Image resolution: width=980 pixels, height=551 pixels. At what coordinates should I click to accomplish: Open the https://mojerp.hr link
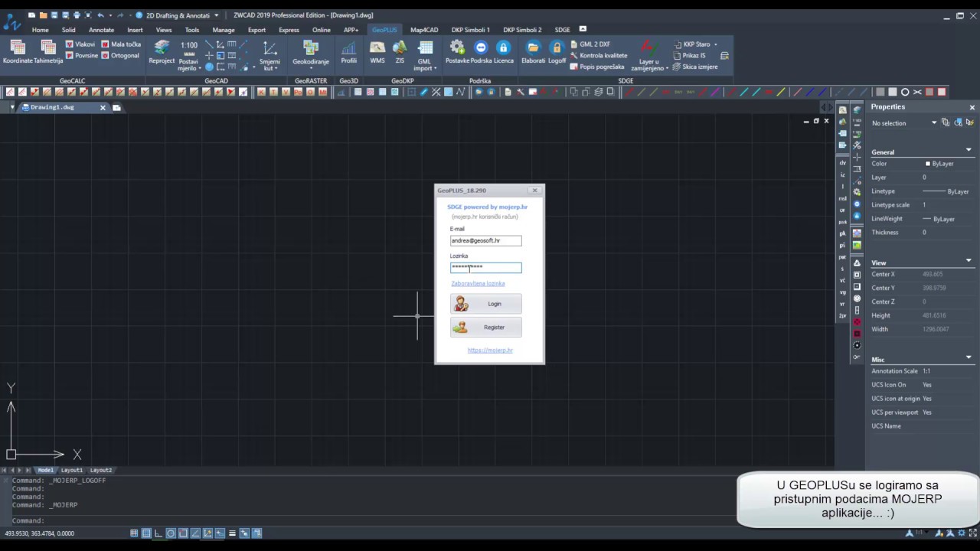[x=490, y=350]
